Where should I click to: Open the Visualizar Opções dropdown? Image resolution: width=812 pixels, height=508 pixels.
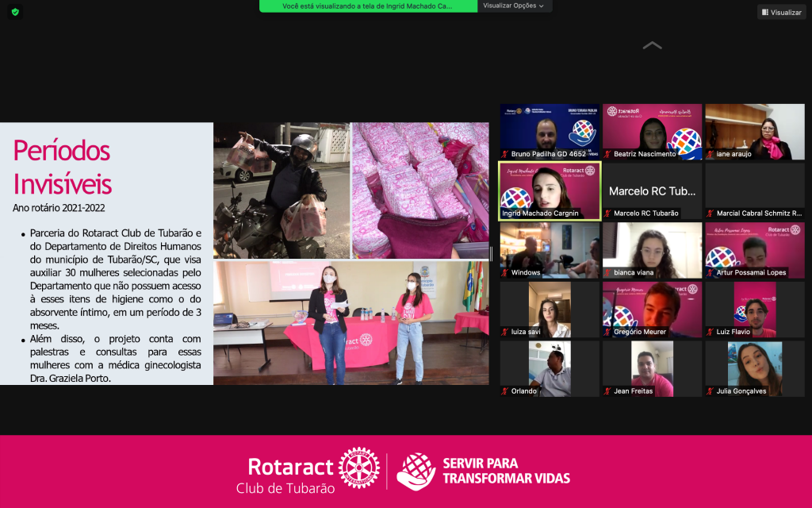515,6
